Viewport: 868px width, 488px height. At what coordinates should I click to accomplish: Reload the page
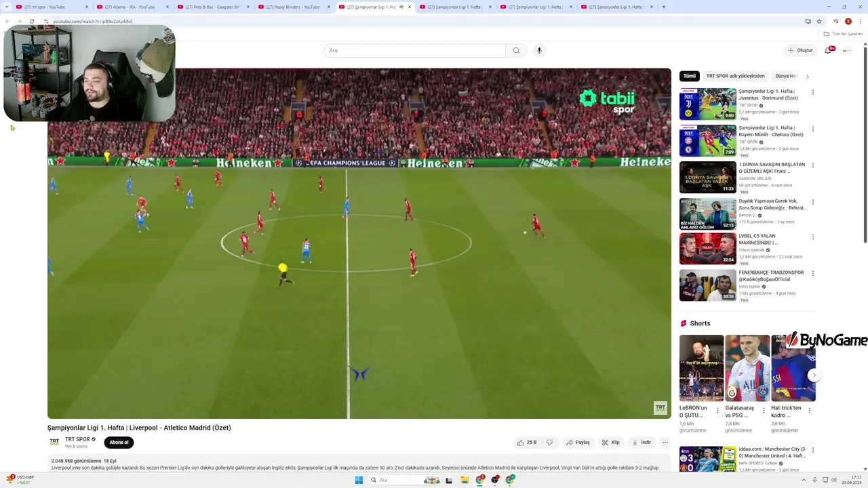32,21
